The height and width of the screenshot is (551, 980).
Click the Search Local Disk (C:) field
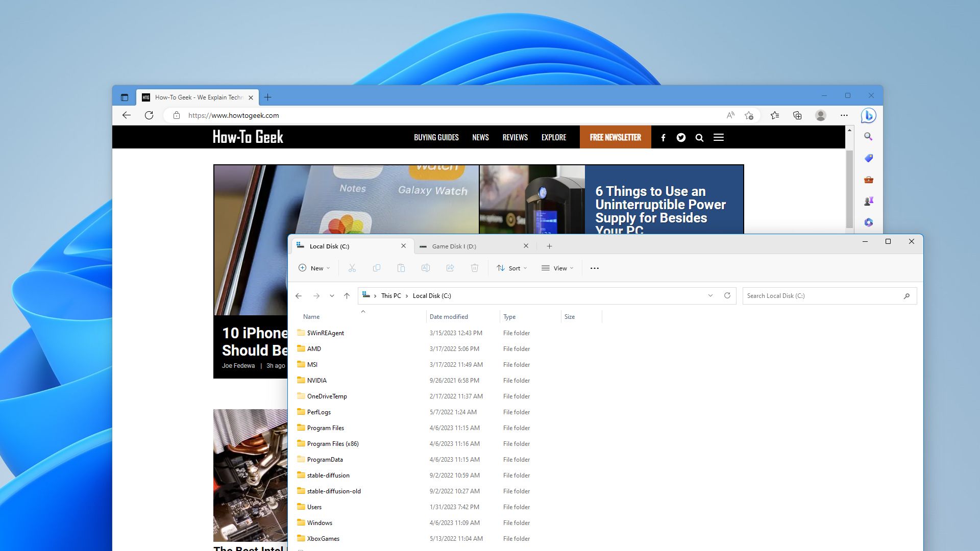click(822, 296)
